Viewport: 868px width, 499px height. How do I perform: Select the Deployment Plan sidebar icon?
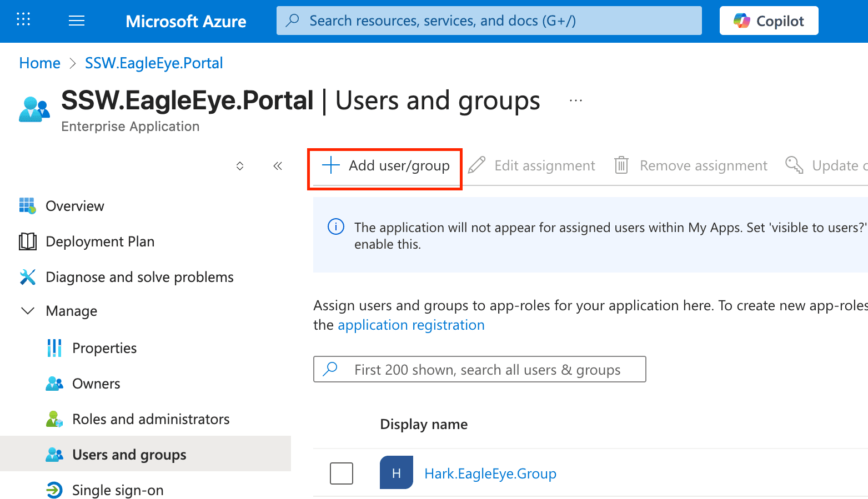click(27, 241)
